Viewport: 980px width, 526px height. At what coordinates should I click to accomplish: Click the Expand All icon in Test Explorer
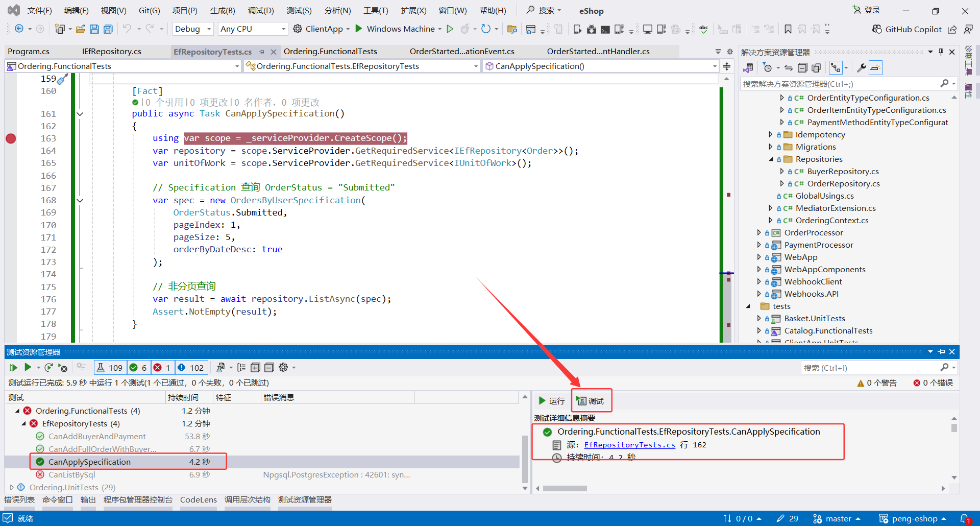pos(255,367)
